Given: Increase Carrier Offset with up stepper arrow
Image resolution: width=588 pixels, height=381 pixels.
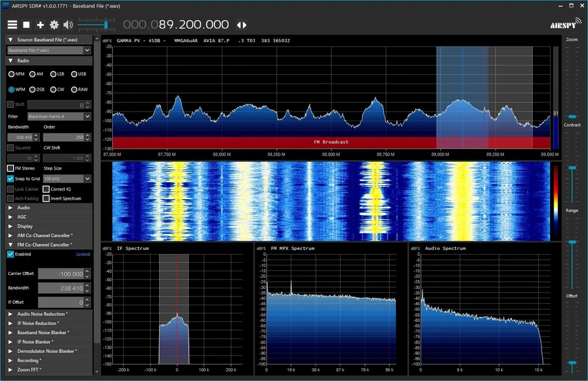Looking at the screenshot, I should click(x=86, y=271).
